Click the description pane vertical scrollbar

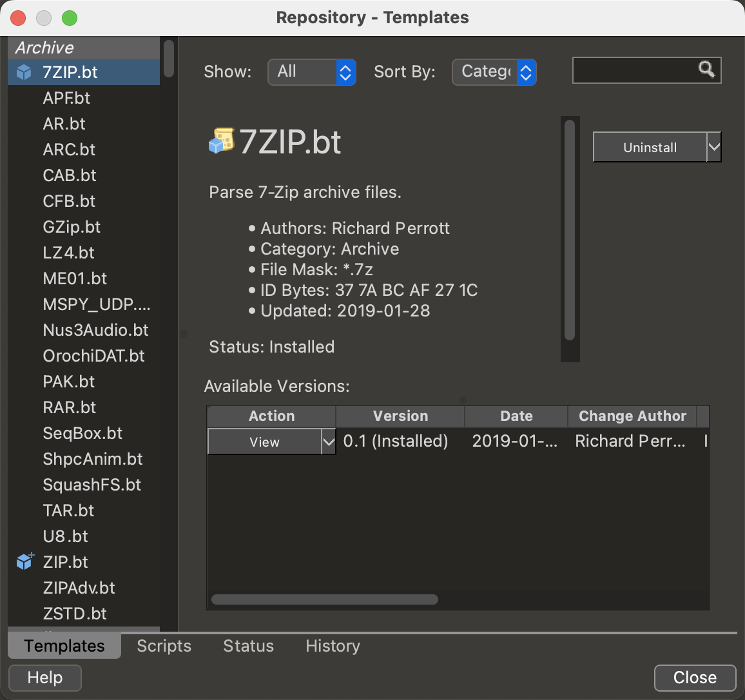tap(570, 230)
